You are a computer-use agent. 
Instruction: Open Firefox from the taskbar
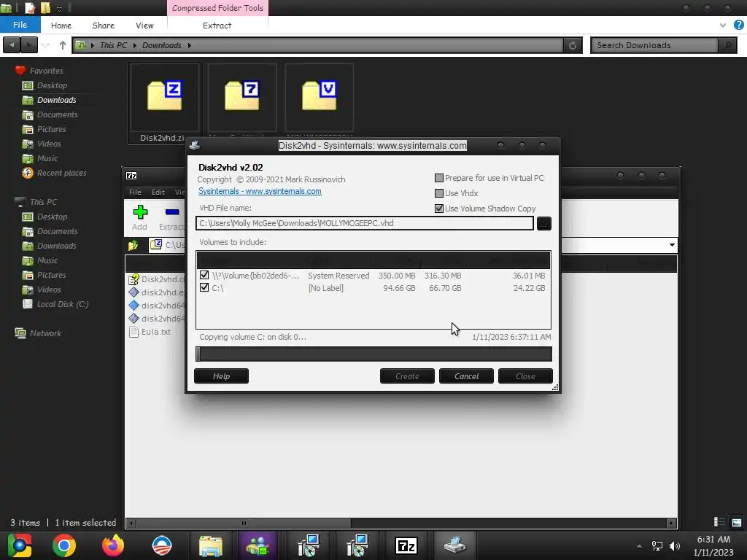click(x=113, y=545)
